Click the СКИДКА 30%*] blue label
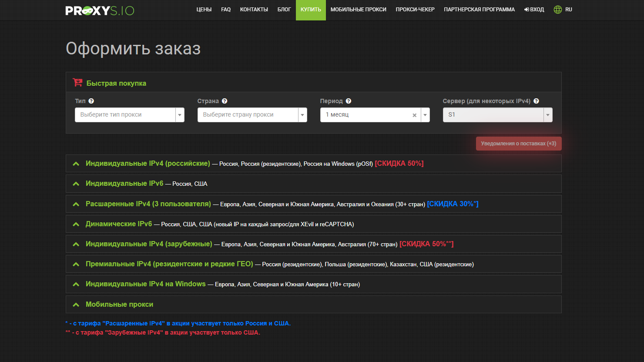This screenshot has width=644, height=362. tap(453, 204)
